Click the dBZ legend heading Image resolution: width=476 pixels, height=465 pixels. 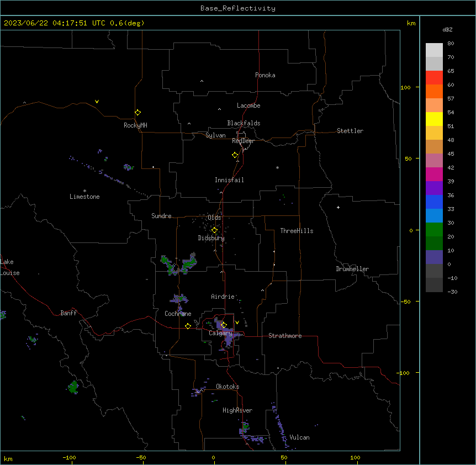coord(447,29)
